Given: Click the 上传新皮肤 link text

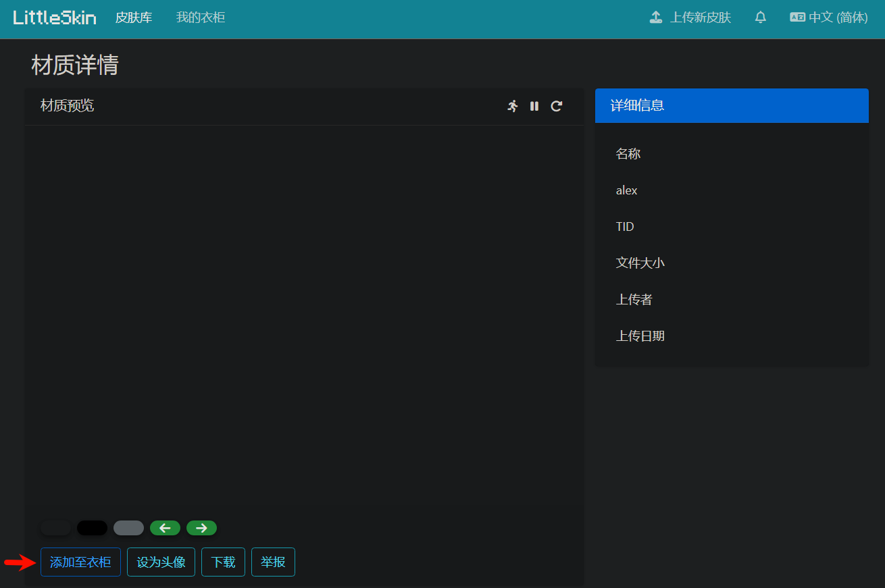Looking at the screenshot, I should 700,18.
